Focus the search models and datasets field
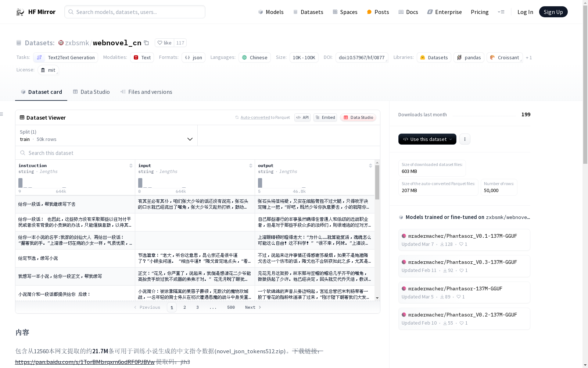 pos(135,12)
